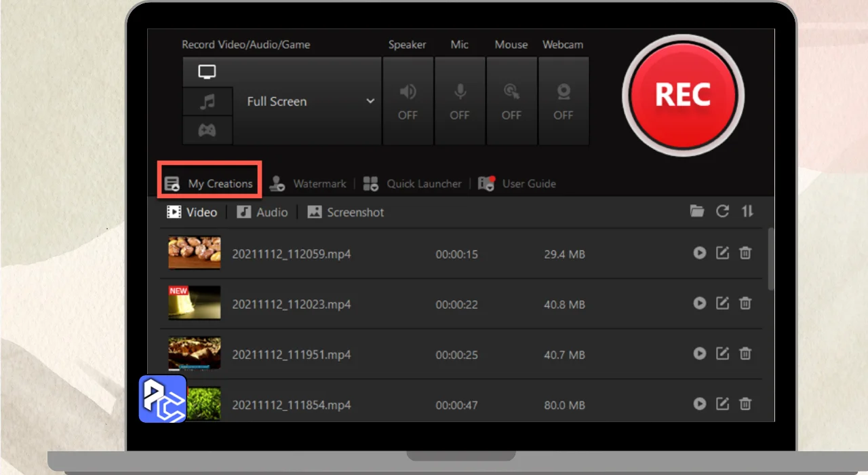Start recording with the REC button
The height and width of the screenshot is (475, 868).
(x=682, y=96)
